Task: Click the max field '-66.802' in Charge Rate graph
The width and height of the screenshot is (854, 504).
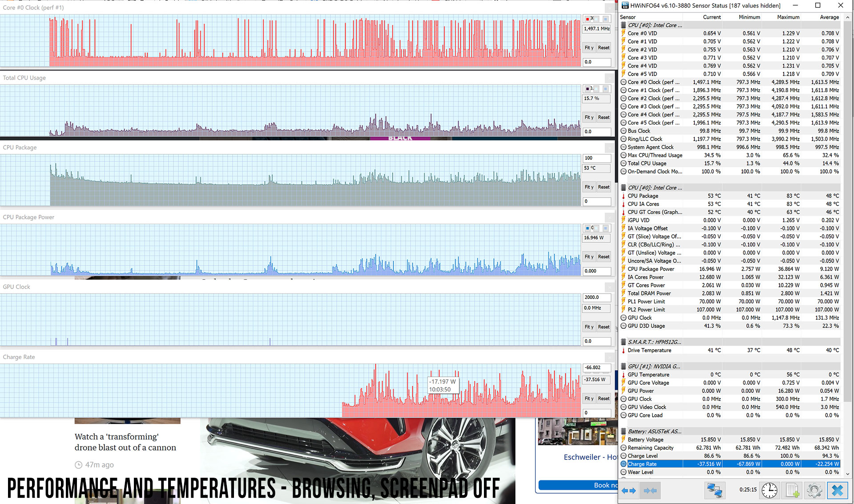Action: (597, 367)
